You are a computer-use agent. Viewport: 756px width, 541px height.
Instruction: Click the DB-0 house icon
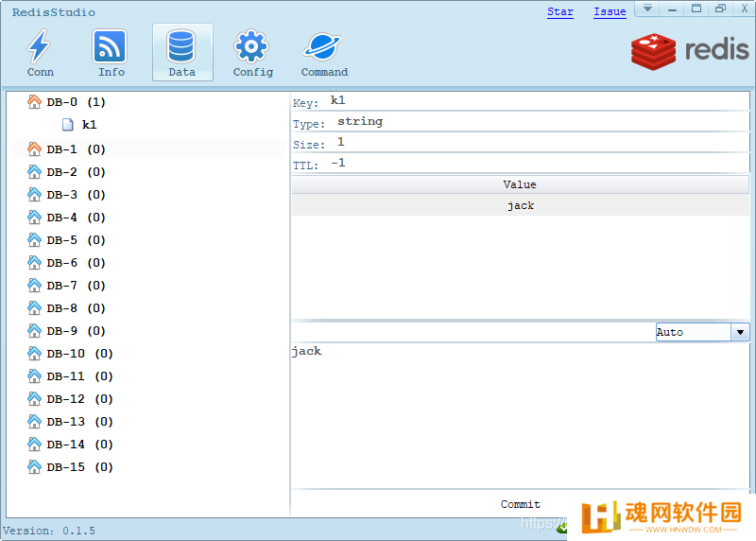pyautogui.click(x=34, y=102)
